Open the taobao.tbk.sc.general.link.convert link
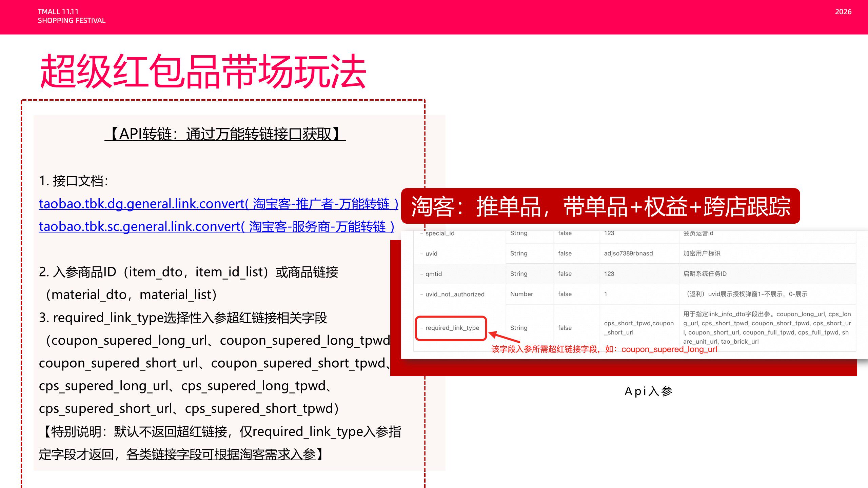 click(x=217, y=226)
